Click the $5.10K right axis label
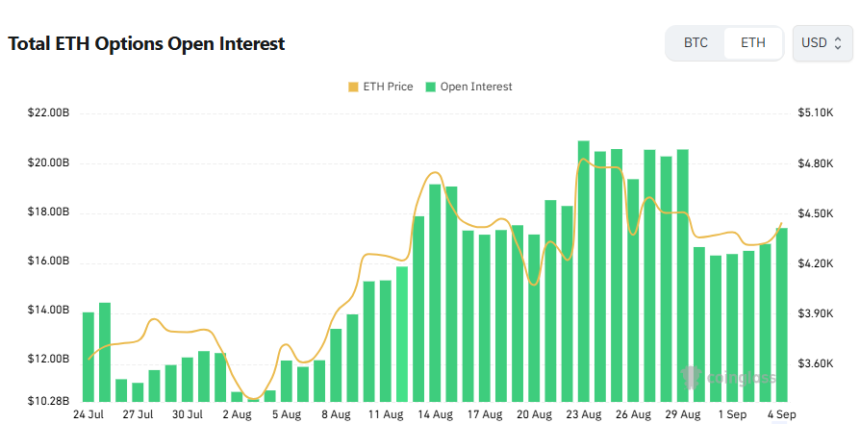This screenshot has width=860, height=424. tap(816, 113)
